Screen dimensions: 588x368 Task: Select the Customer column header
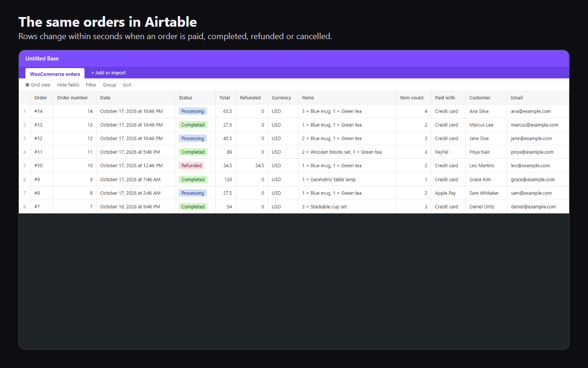pos(486,98)
